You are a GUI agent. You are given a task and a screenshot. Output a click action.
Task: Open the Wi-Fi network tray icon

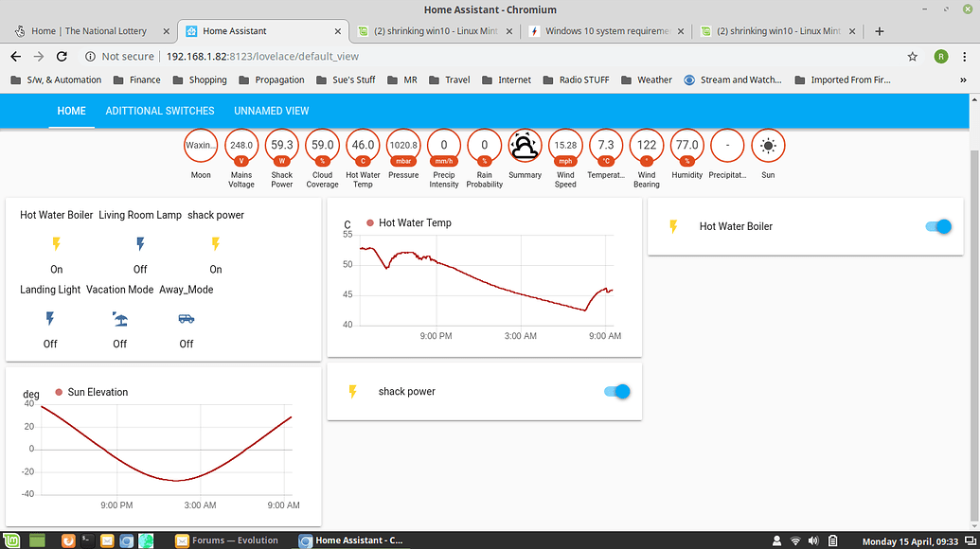[x=795, y=540]
